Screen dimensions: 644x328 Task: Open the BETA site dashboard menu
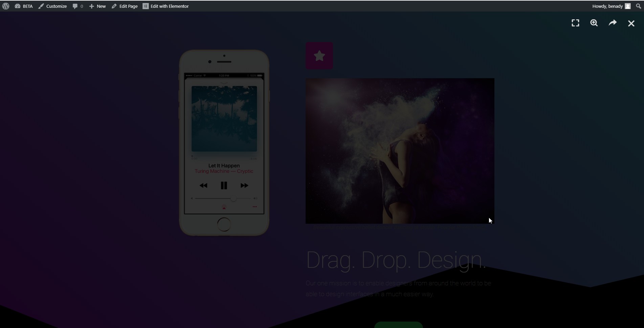[x=24, y=6]
